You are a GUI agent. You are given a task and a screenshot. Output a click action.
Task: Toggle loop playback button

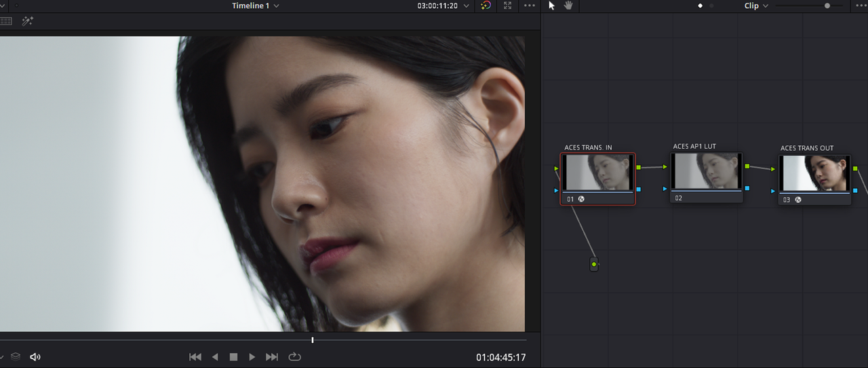coord(294,356)
